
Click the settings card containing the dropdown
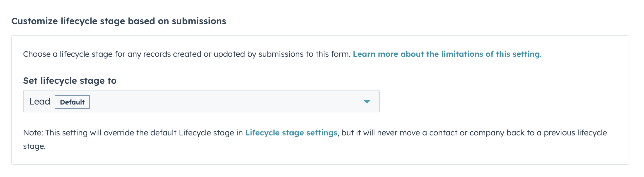point(322,98)
